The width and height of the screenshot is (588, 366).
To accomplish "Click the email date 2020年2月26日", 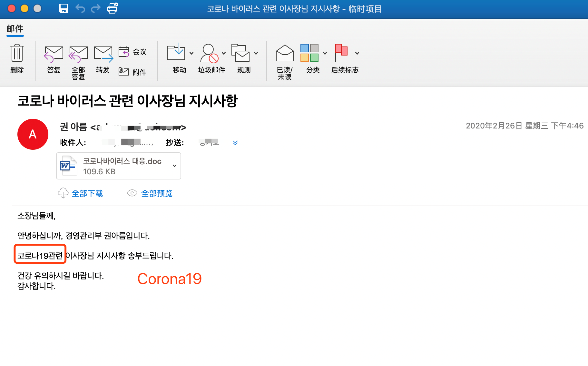I will [494, 126].
